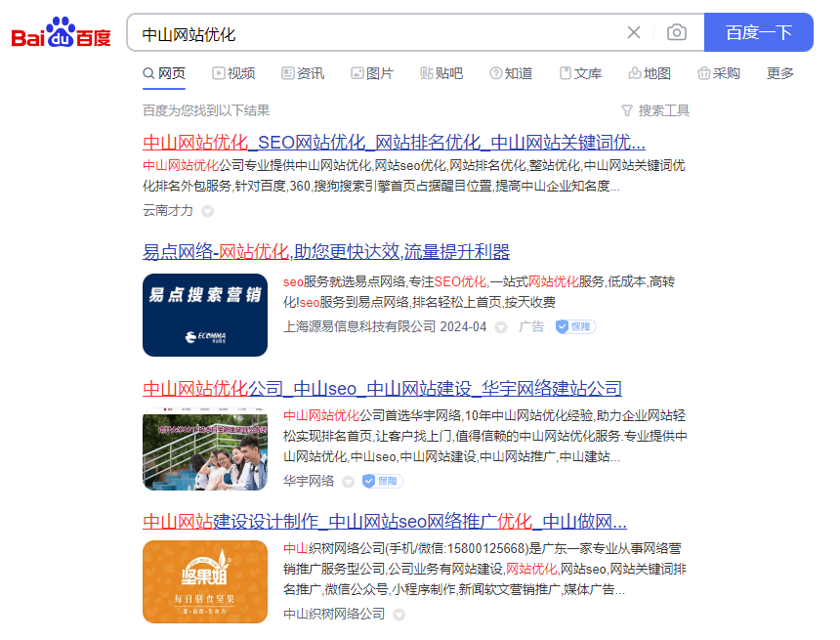The height and width of the screenshot is (640, 840).
Task: Click the 百度一下 search button
Action: 759,32
